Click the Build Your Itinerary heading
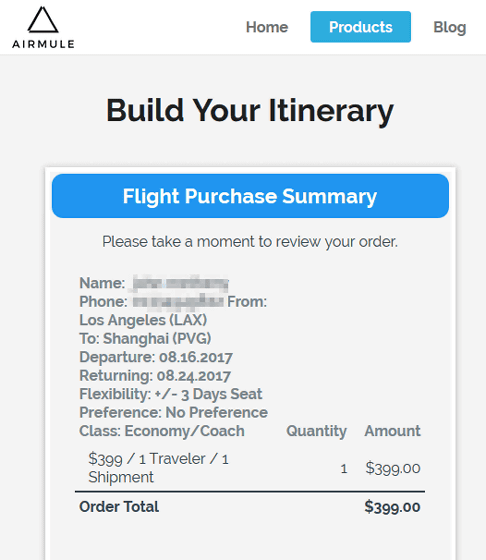The height and width of the screenshot is (560, 486). tap(250, 111)
